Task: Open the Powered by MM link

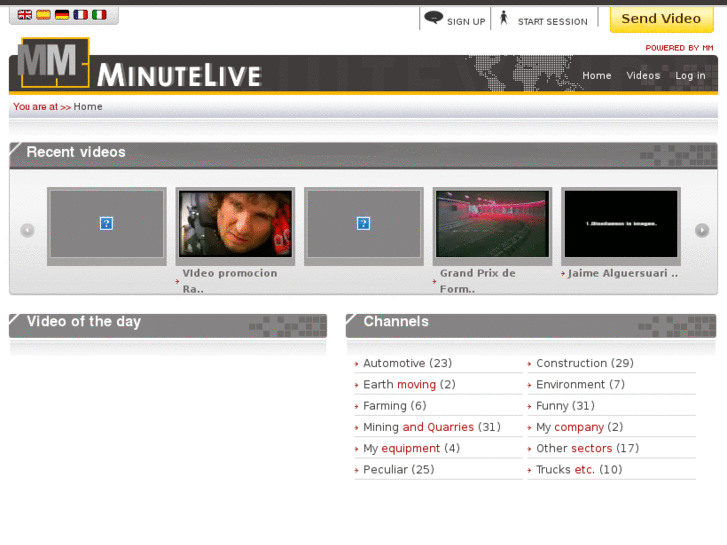Action: (679, 48)
